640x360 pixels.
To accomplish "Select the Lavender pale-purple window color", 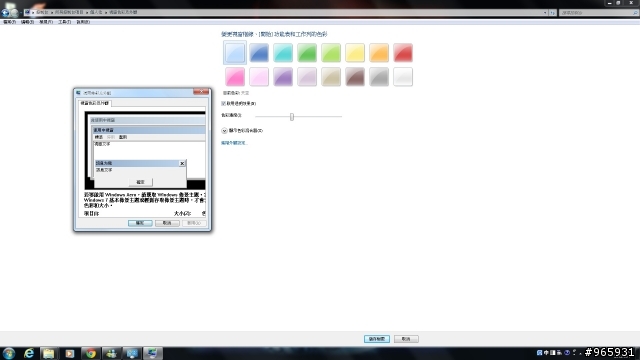I will point(307,77).
